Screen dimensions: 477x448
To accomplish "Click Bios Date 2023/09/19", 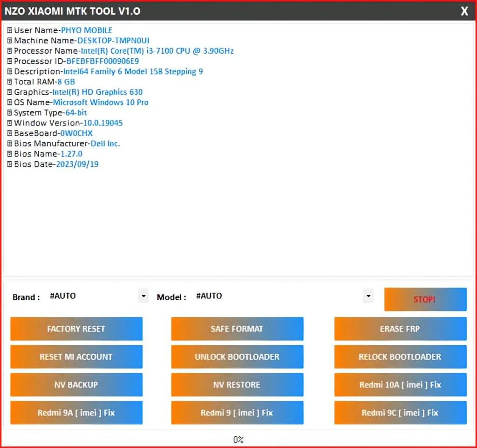I will (77, 164).
